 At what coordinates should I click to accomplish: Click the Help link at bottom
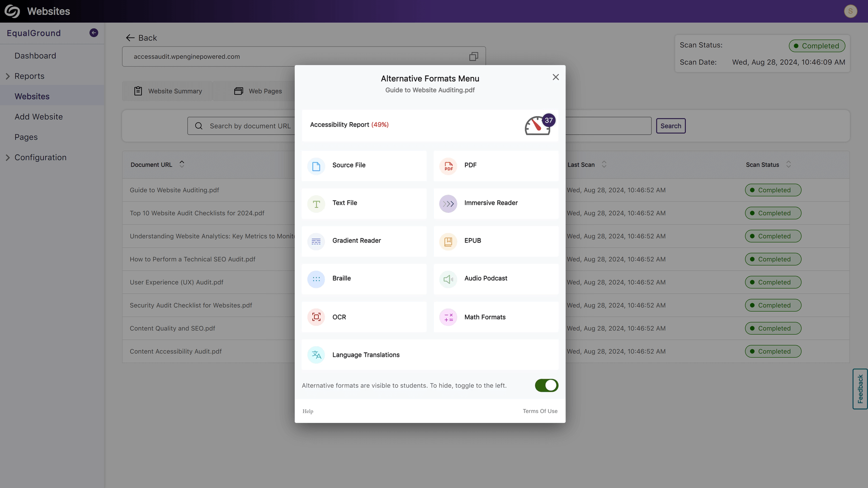coord(308,411)
